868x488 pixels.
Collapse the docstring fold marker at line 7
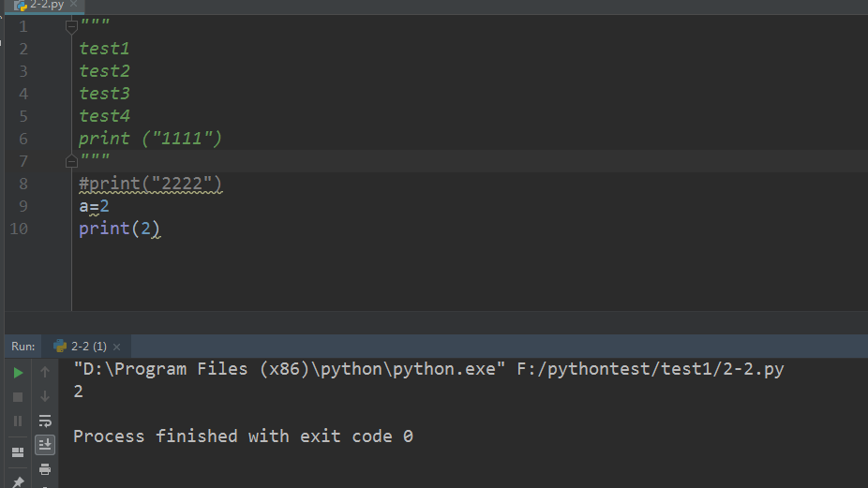[x=71, y=161]
